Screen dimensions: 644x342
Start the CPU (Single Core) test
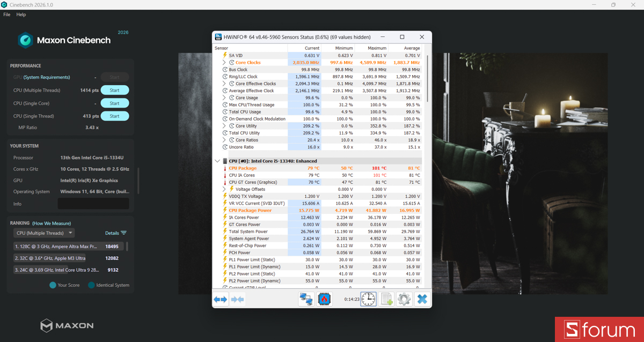pos(114,103)
